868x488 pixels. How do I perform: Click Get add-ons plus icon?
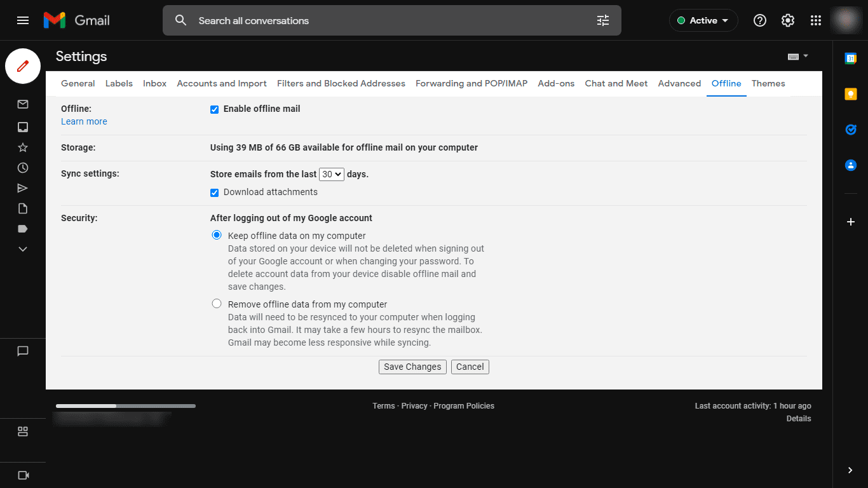point(851,222)
